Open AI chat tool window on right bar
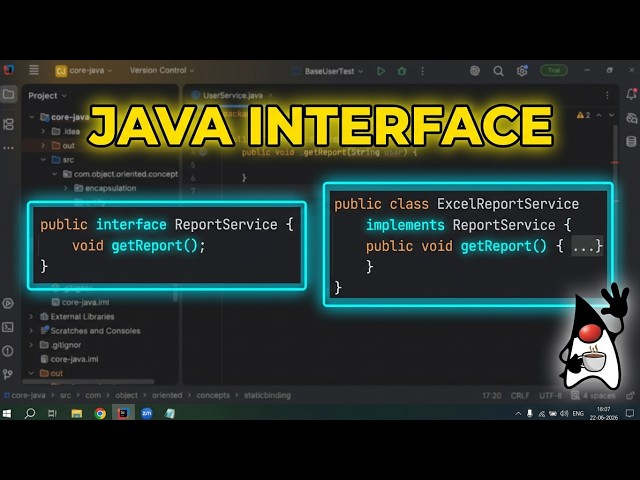 pyautogui.click(x=631, y=118)
